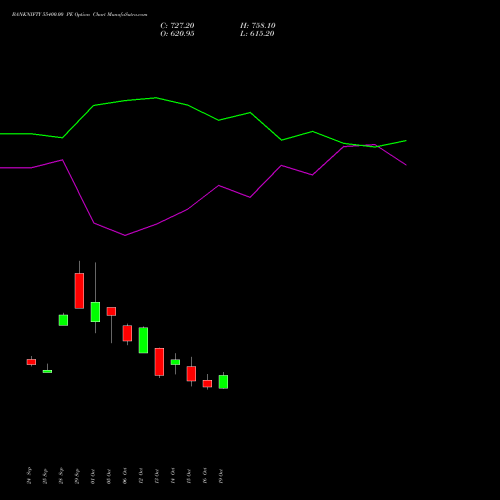The width and height of the screenshot is (500, 500).
Task: Select the low value L: 615.20
Action: [x=257, y=34]
